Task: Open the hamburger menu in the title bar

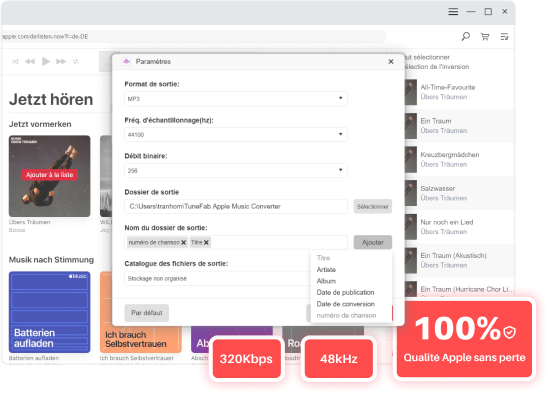Action: (453, 12)
